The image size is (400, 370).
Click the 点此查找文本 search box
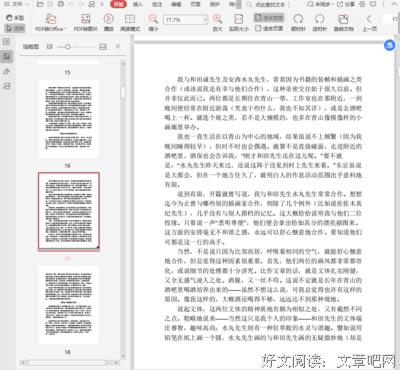[x=268, y=5]
